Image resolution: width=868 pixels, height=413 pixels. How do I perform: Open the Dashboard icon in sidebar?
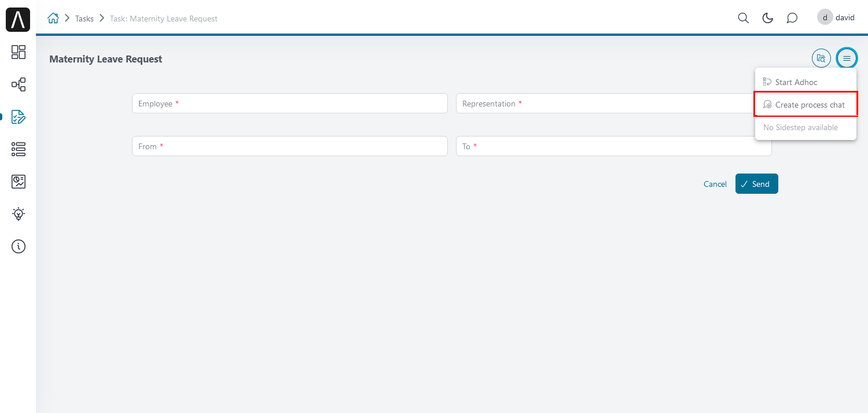click(19, 52)
